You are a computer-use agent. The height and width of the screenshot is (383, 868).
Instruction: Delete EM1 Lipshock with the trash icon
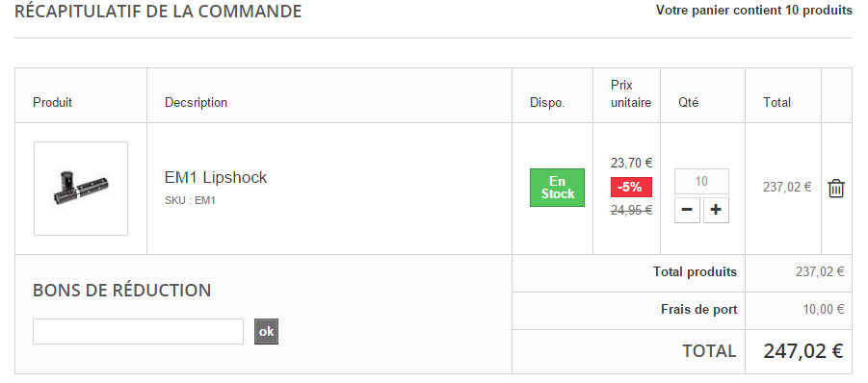point(836,189)
